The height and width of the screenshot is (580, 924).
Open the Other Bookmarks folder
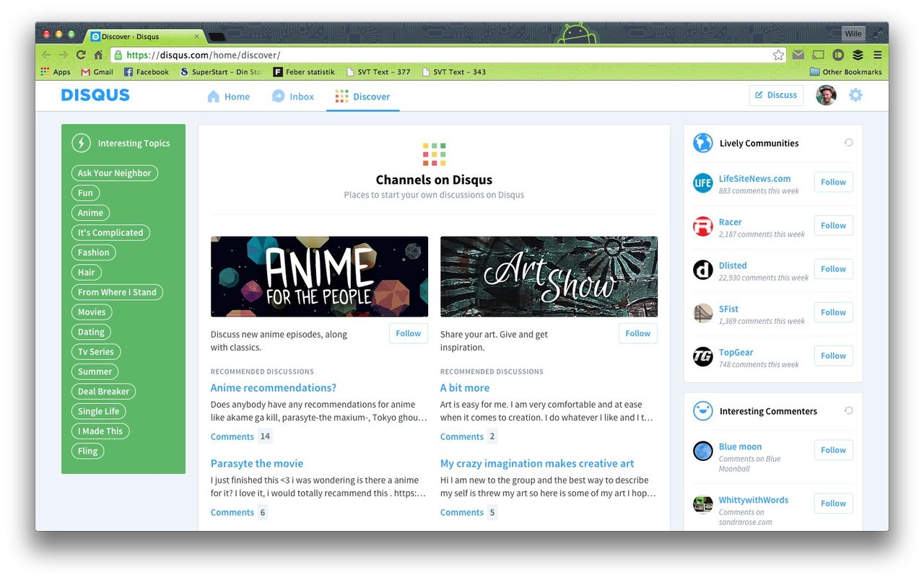[845, 72]
